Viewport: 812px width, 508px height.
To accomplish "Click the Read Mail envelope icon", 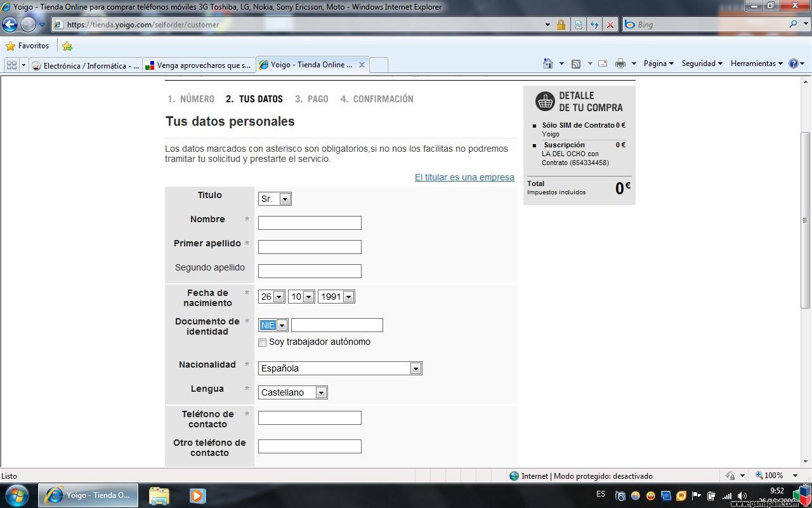I will [x=603, y=63].
